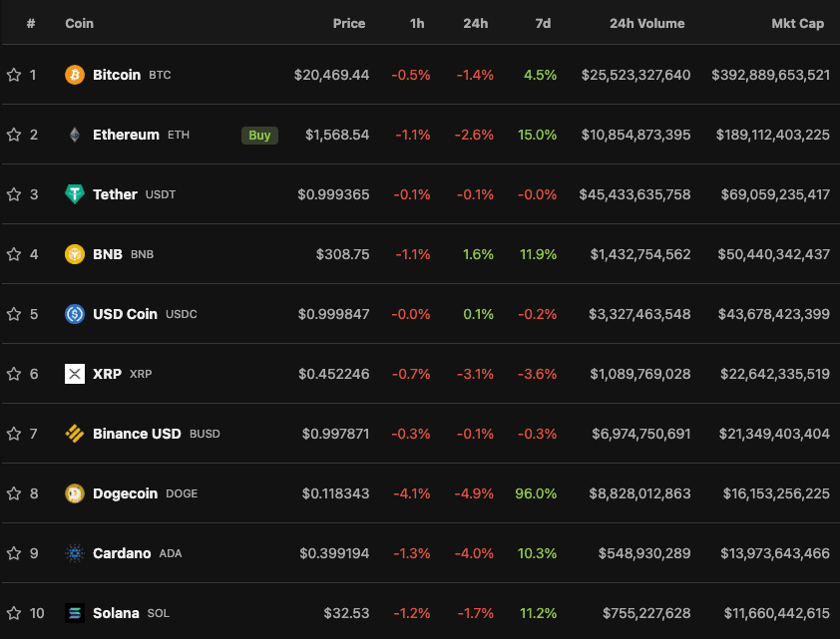
Task: Open the Binance USD name link
Action: point(137,434)
